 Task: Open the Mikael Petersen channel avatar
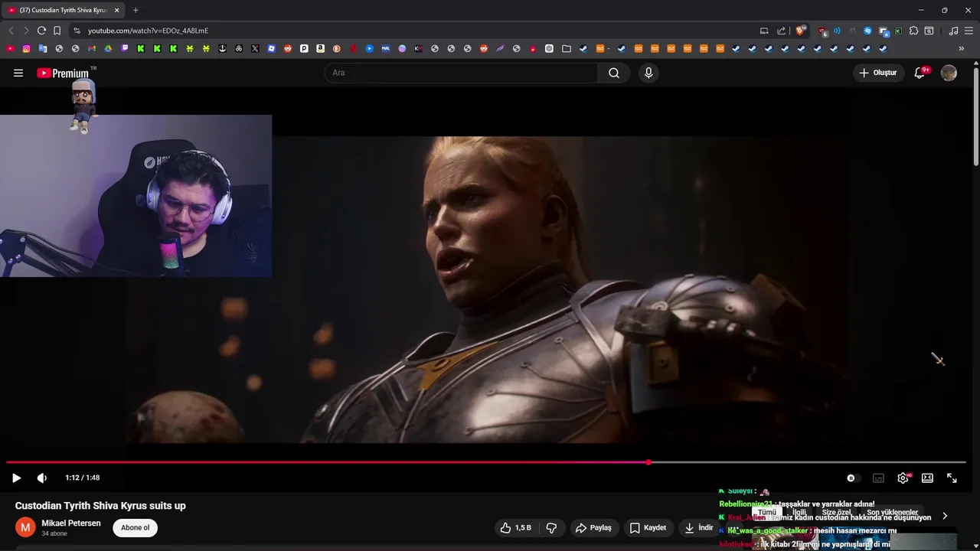[25, 527]
